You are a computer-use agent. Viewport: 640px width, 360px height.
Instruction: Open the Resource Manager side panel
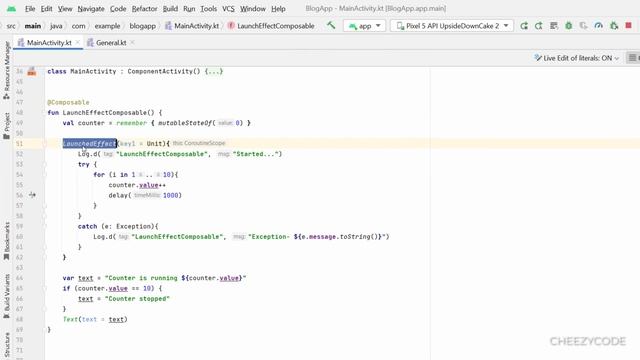[x=7, y=70]
